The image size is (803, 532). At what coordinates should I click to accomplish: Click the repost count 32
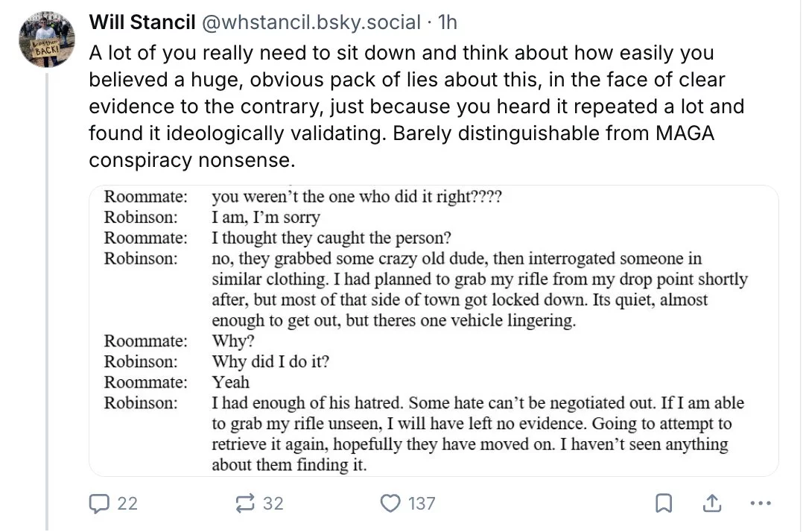(273, 504)
